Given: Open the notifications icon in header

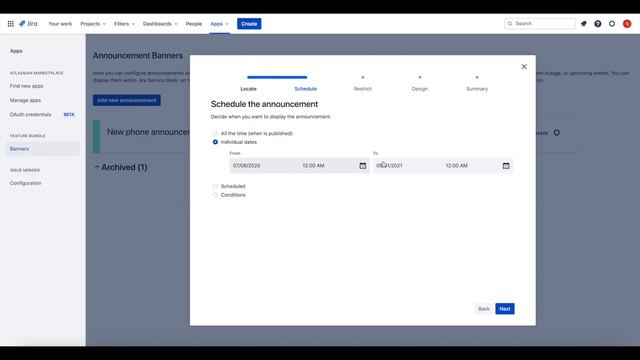Looking at the screenshot, I should (x=584, y=24).
